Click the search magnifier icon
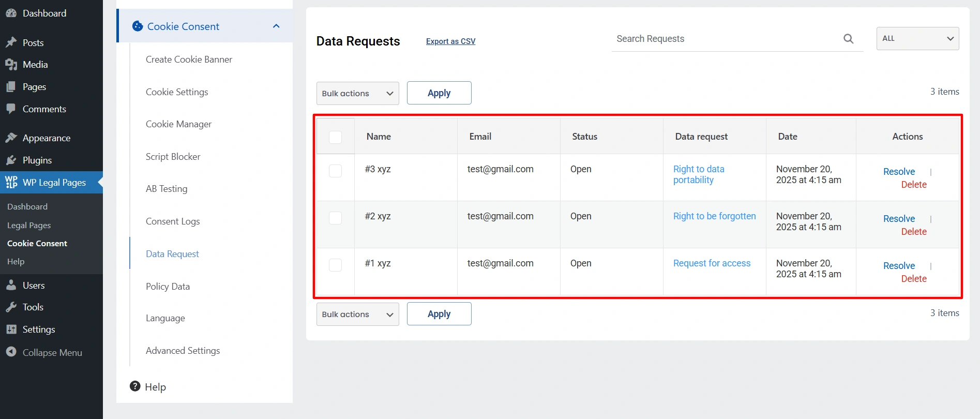This screenshot has height=419, width=980. (x=849, y=39)
